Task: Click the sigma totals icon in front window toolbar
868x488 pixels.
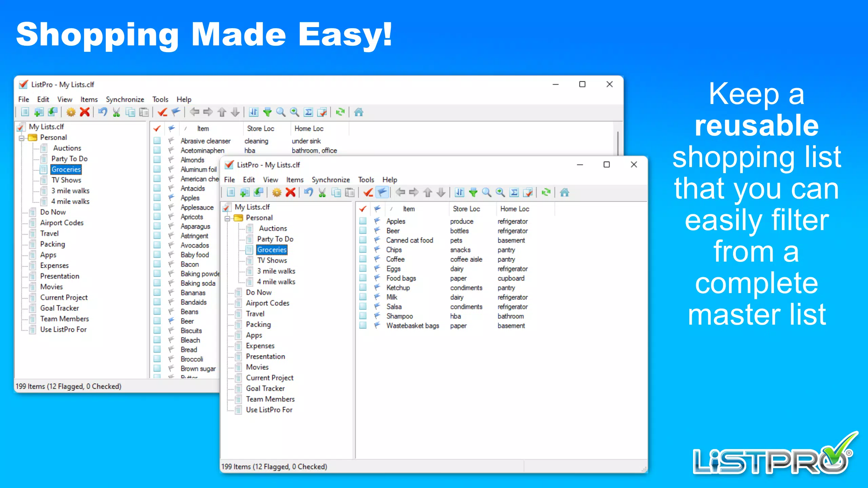Action: click(x=514, y=192)
